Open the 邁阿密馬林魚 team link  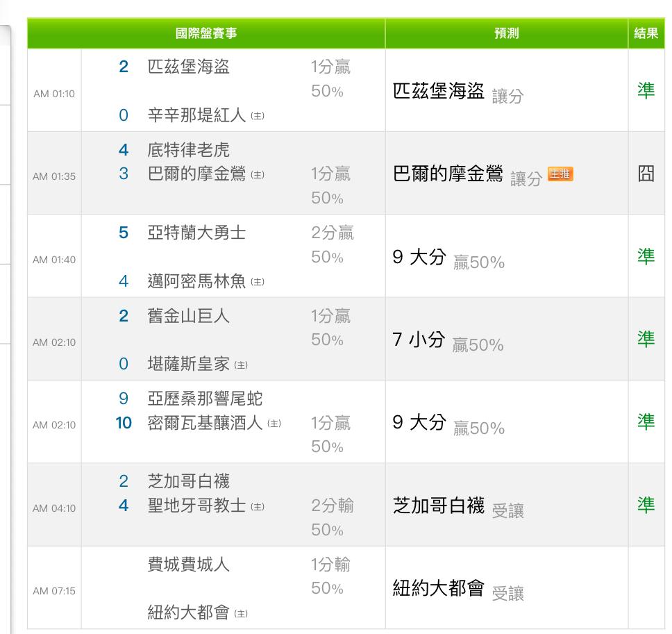[x=196, y=281]
